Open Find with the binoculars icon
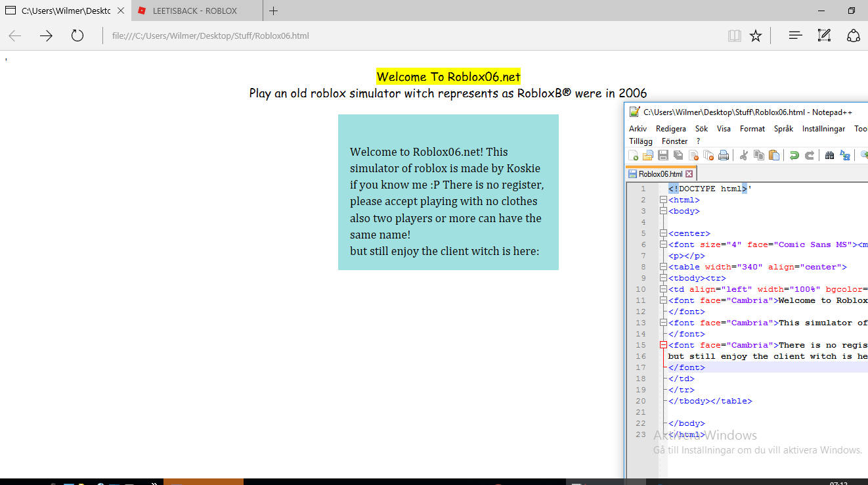Image resolution: width=868 pixels, height=485 pixels. coord(830,156)
